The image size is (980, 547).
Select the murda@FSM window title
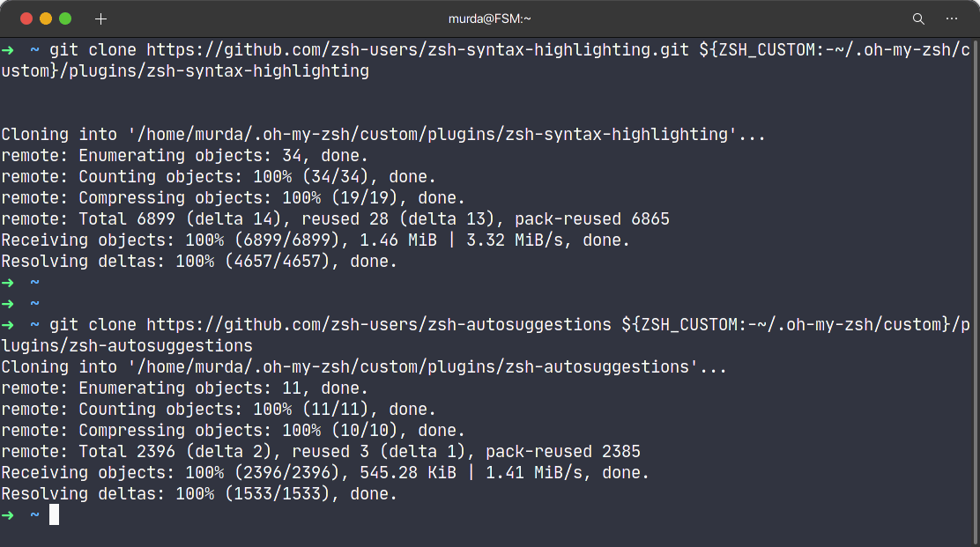489,18
